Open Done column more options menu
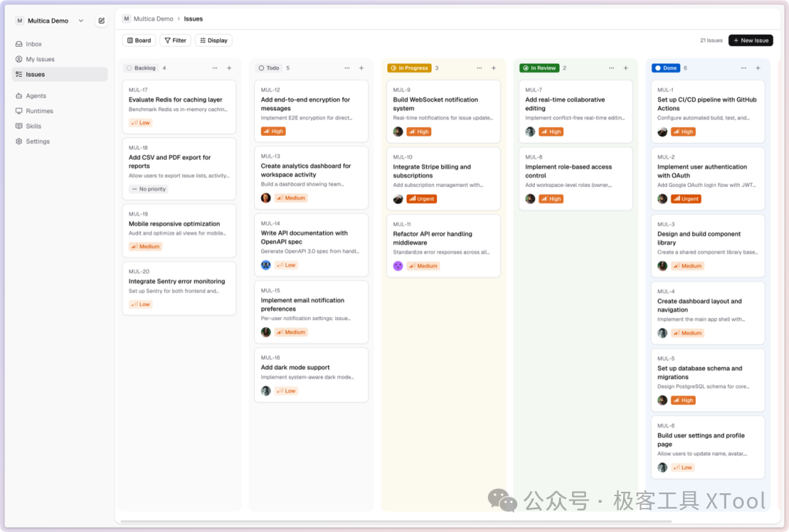 coord(744,68)
